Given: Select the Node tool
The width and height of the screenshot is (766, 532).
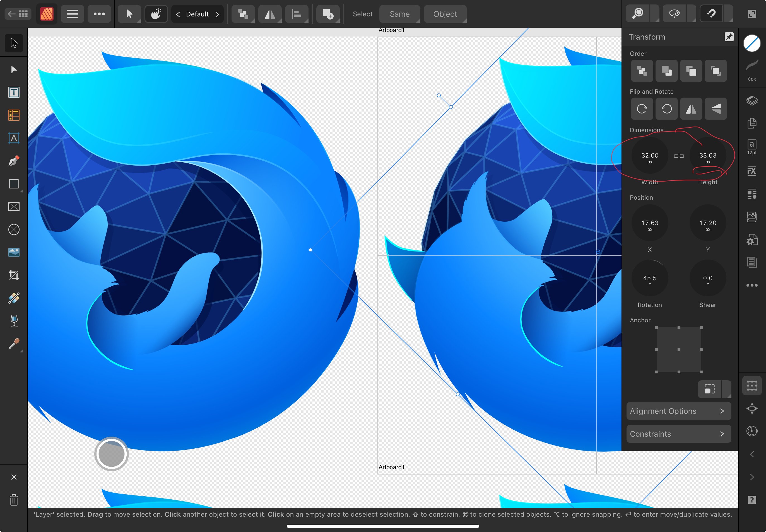Looking at the screenshot, I should 14,69.
